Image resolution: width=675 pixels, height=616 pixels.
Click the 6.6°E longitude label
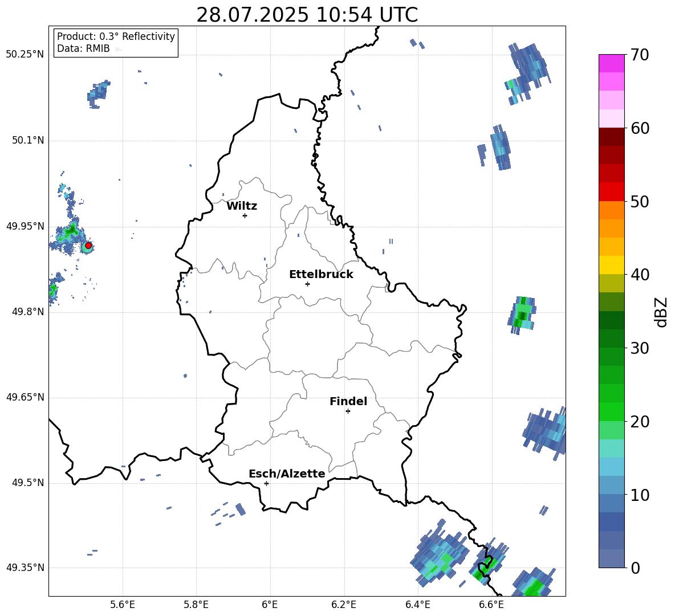[491, 605]
